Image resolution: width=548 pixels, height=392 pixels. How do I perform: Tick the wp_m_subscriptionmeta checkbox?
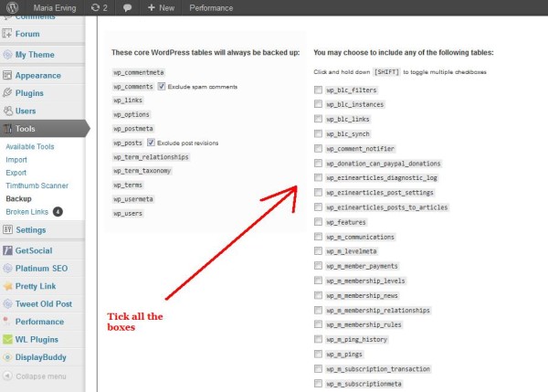318,383
